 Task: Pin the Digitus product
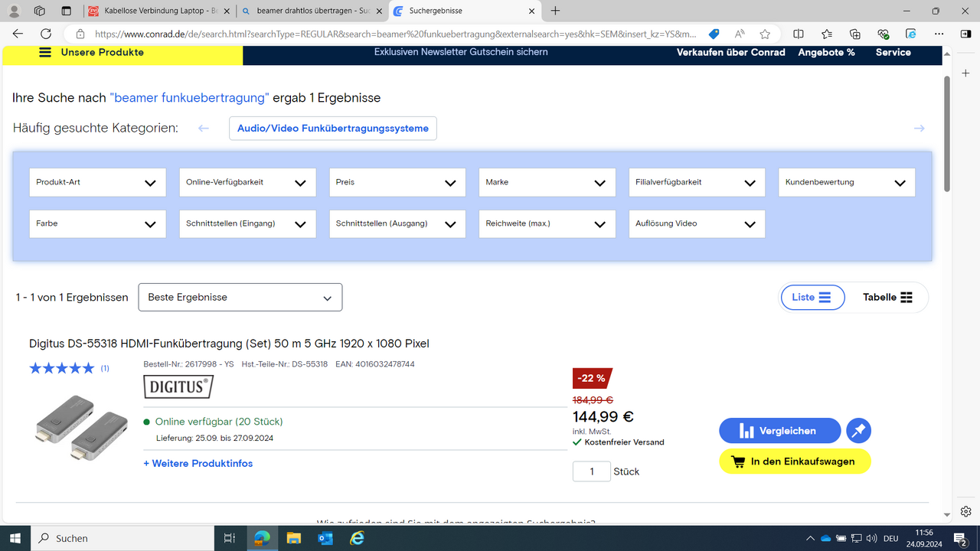[x=858, y=431]
